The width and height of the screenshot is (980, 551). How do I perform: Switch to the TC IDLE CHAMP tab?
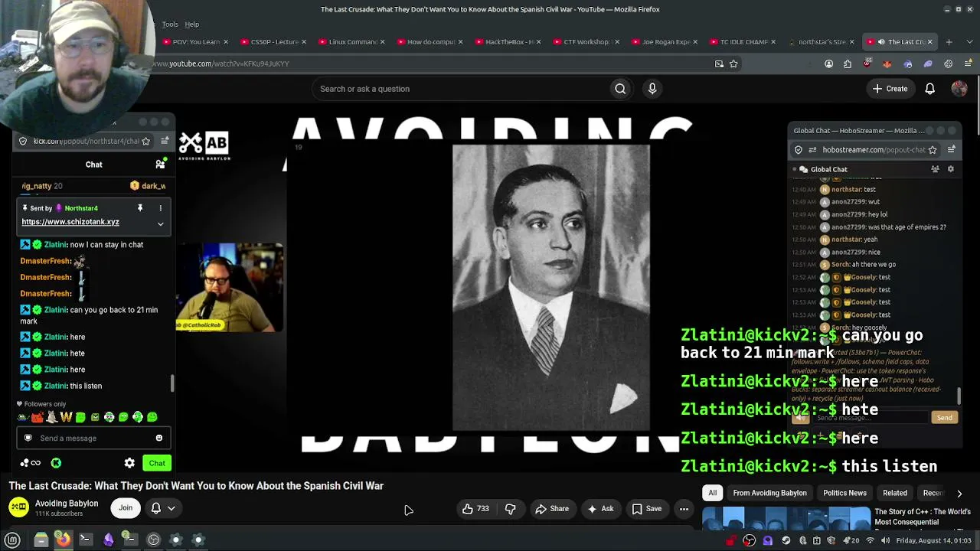point(743,42)
